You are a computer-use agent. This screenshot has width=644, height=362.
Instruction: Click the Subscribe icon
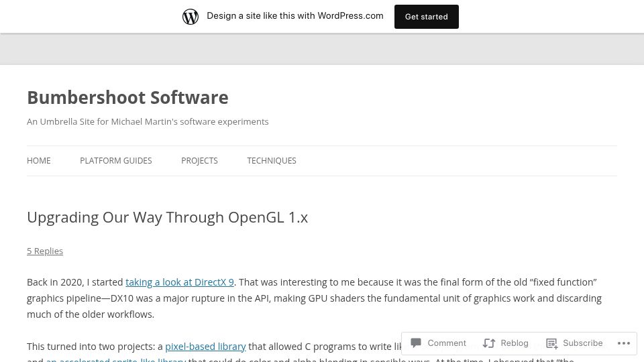coord(551,343)
